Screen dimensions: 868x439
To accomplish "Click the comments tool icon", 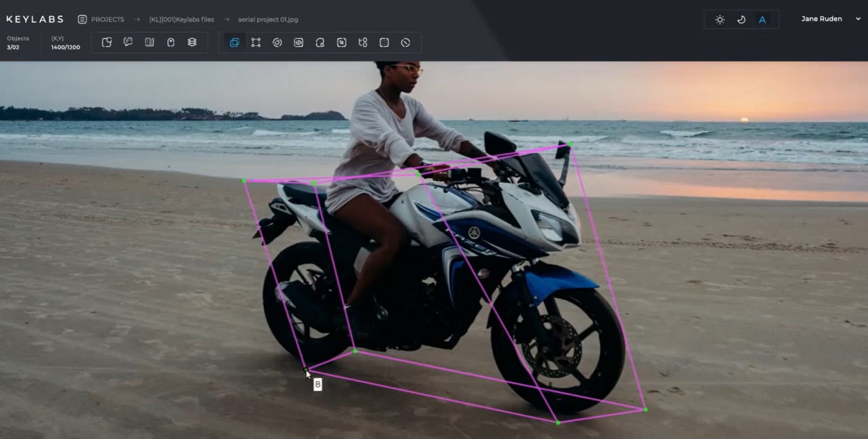I will [x=128, y=42].
